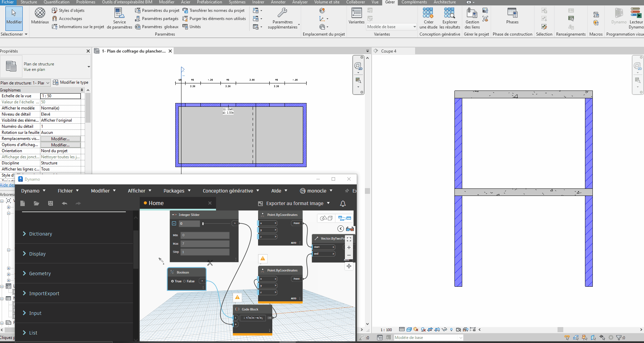The width and height of the screenshot is (644, 343).
Task: Toggle 3D background preview in Dynamo
Action: click(x=327, y=218)
